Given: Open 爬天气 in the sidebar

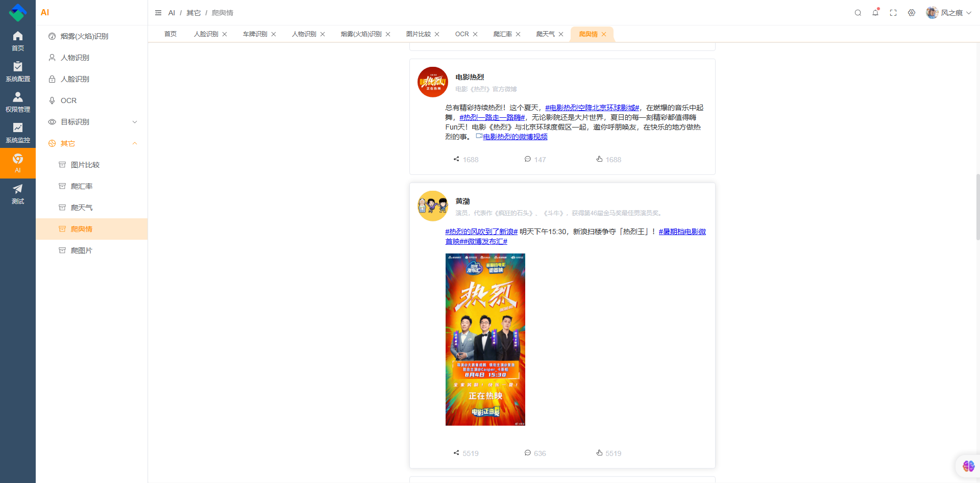Looking at the screenshot, I should click(92, 208).
